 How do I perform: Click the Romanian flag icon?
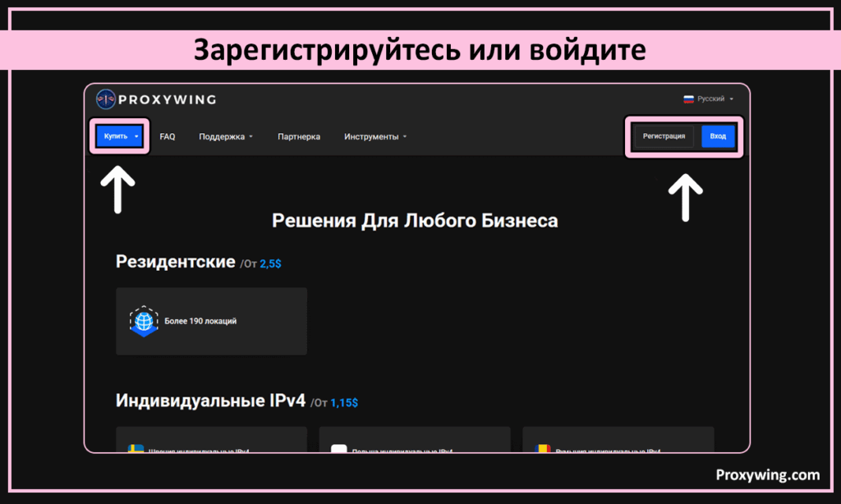[543, 448]
